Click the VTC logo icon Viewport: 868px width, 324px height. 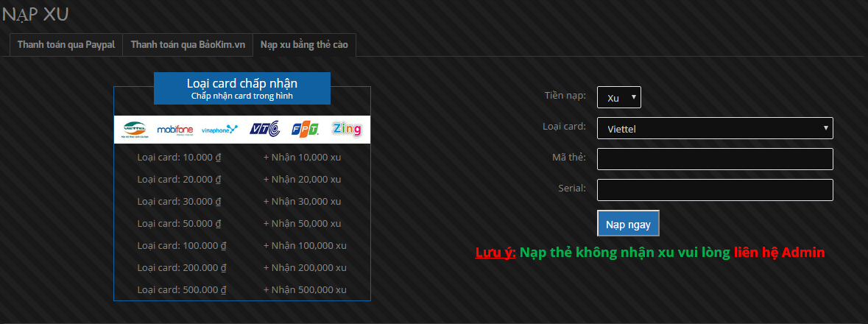click(x=264, y=130)
